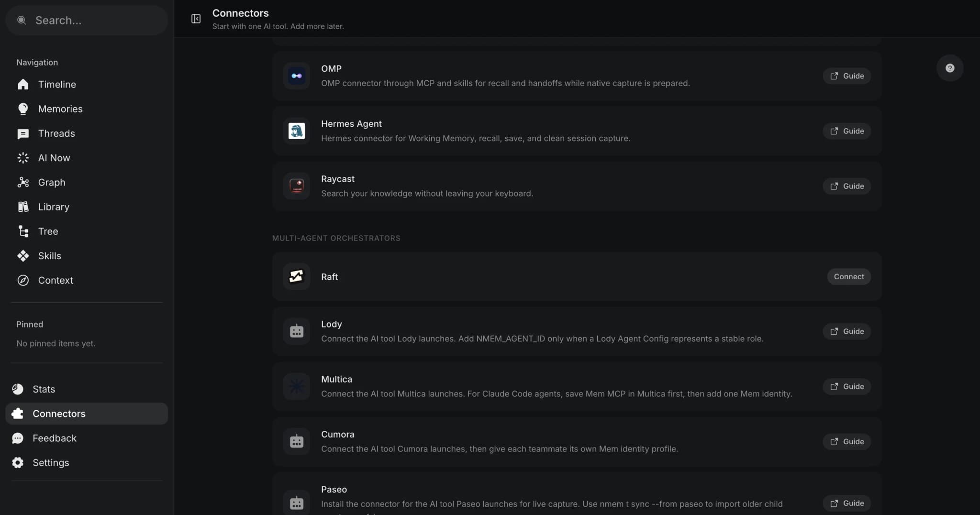This screenshot has width=980, height=515.
Task: Click the Graph nodes icon
Action: 23,182
